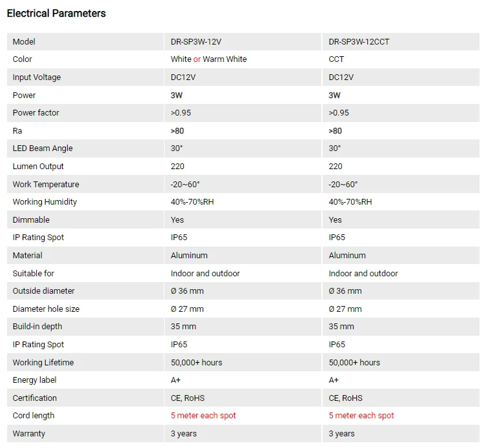Click the Lumen Output row label
This screenshot has height=448, width=495.
[x=38, y=167]
